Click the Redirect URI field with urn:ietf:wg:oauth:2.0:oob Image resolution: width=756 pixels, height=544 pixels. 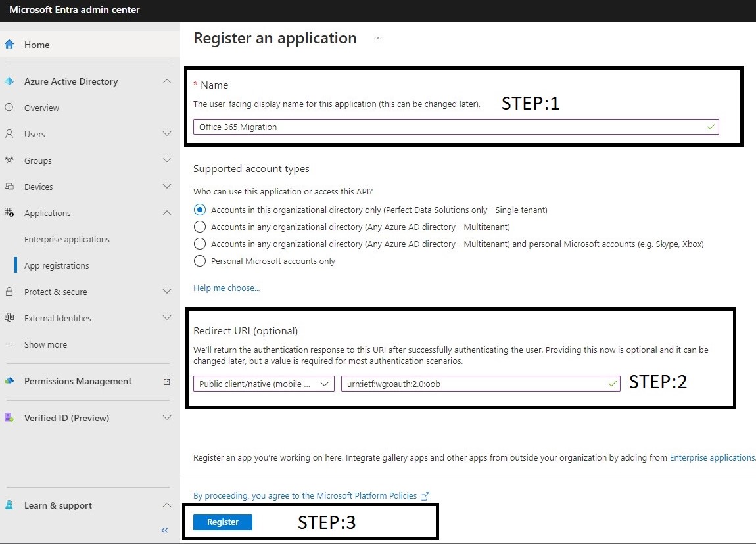[480, 384]
